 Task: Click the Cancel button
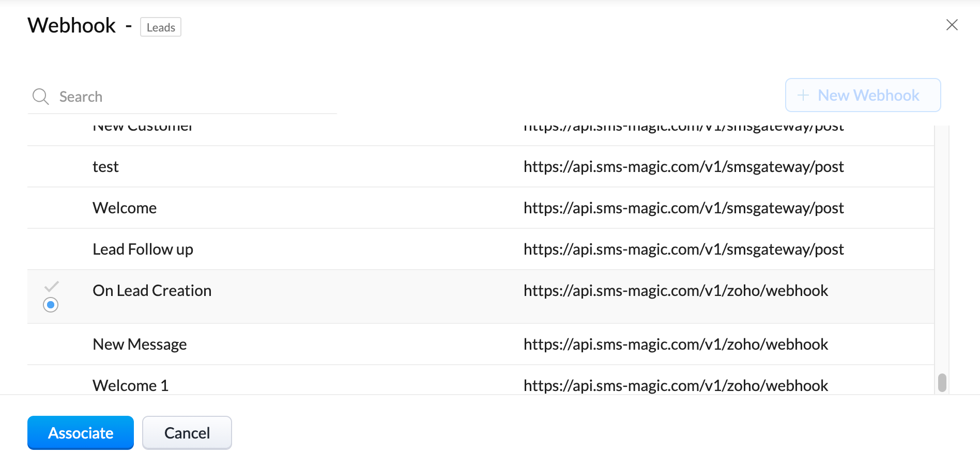click(187, 433)
